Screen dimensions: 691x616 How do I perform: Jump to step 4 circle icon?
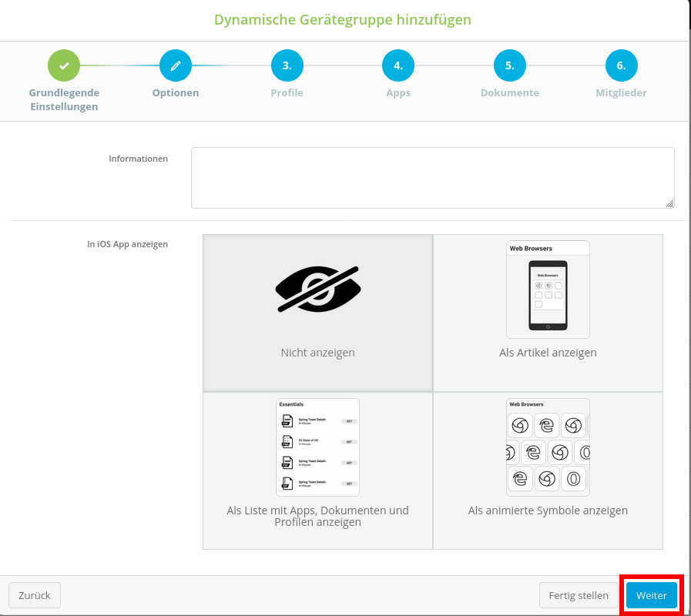click(x=398, y=65)
